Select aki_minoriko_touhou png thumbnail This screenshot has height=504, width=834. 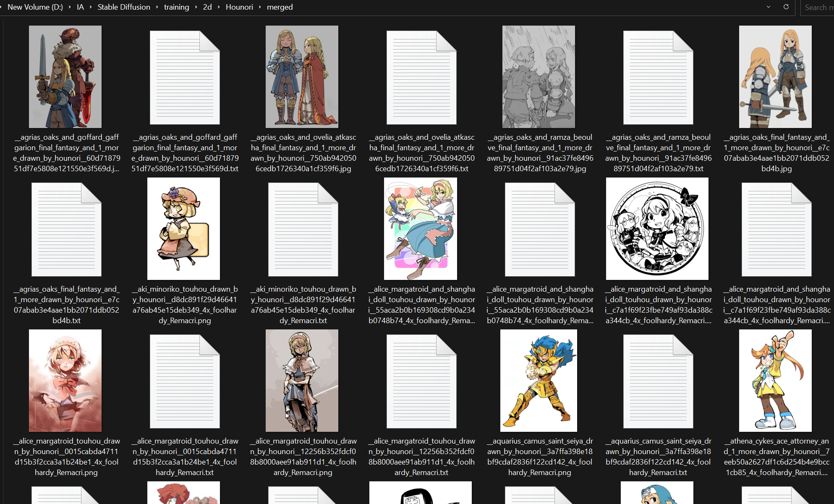click(183, 229)
